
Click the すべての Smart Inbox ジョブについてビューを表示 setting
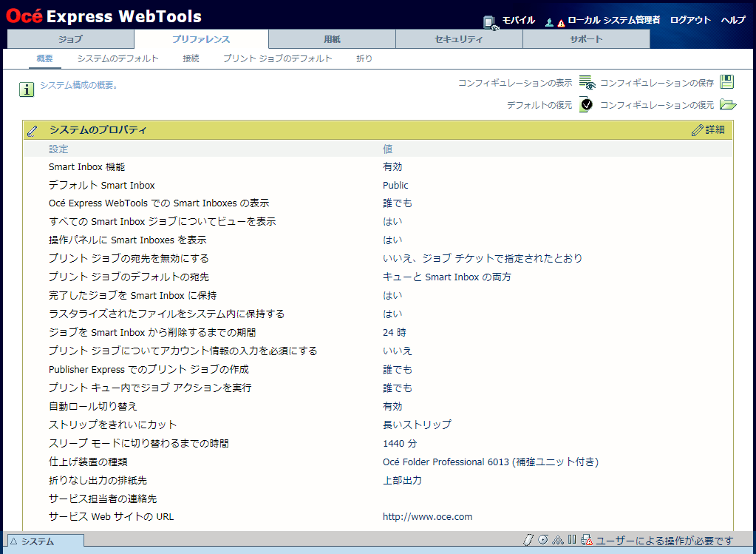point(163,222)
